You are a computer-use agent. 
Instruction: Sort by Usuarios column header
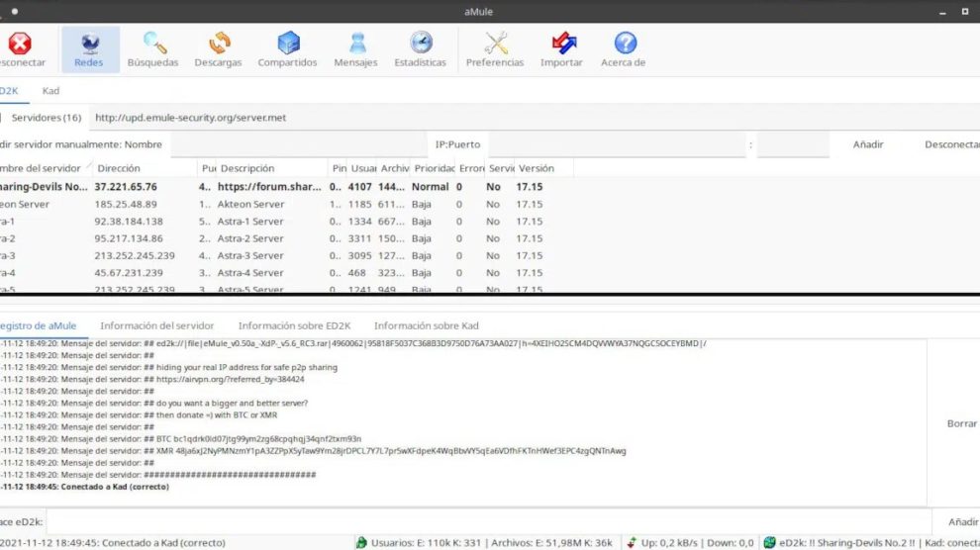362,168
